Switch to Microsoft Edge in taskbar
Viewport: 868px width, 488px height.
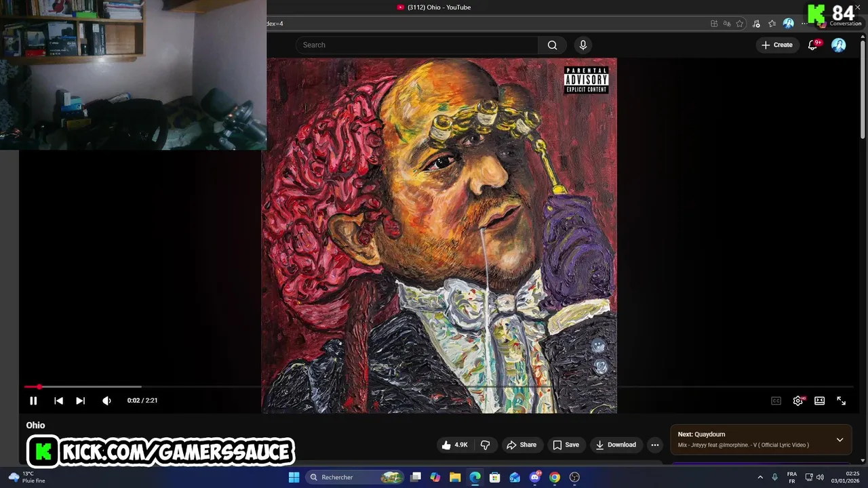pos(475,477)
